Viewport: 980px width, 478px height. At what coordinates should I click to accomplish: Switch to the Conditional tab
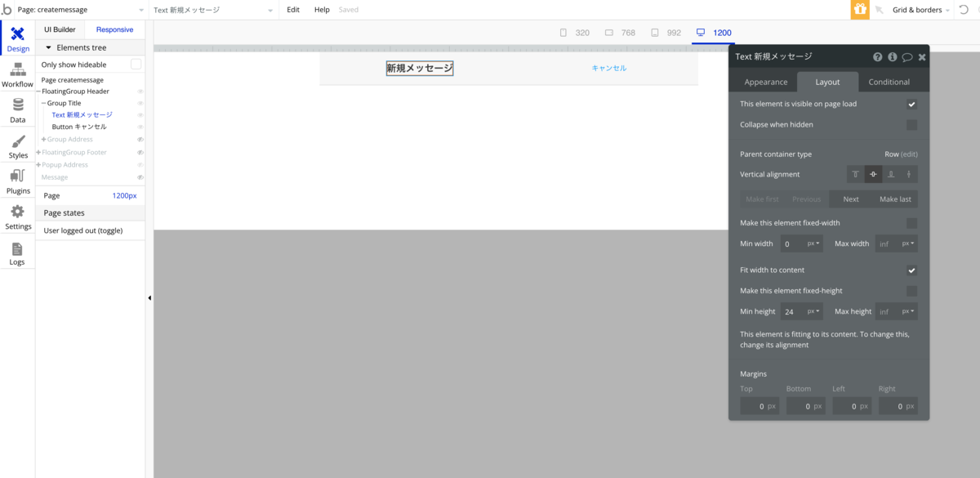(x=889, y=82)
